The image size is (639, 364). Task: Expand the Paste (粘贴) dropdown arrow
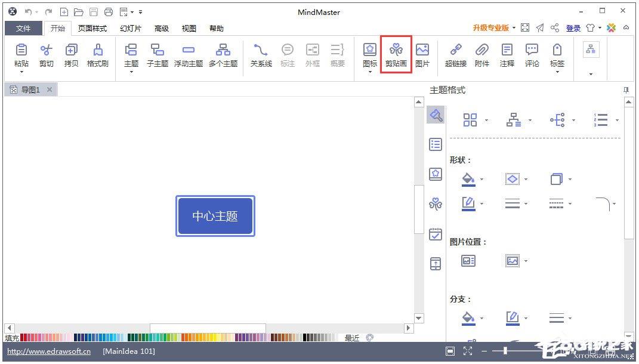[21, 72]
